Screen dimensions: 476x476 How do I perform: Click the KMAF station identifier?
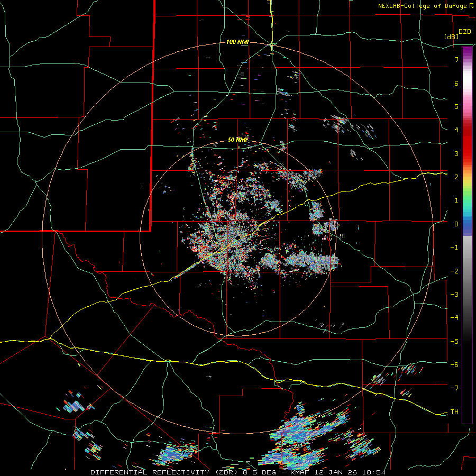pos(299,472)
